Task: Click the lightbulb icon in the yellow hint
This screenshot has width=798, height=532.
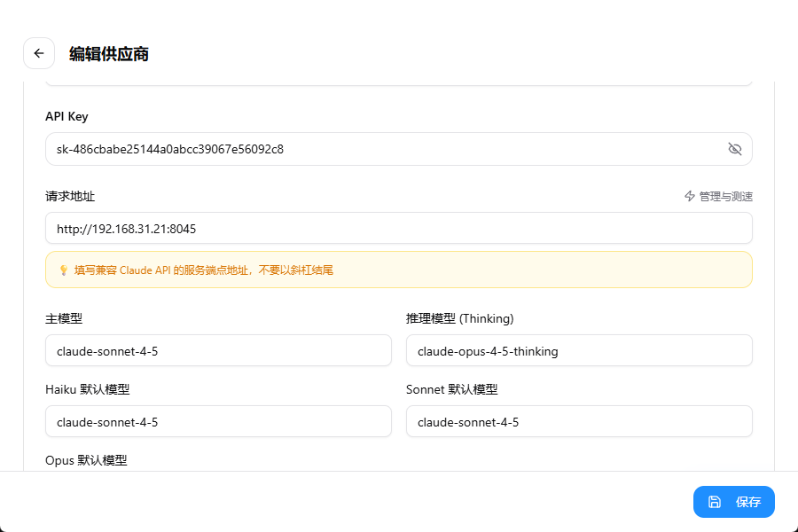Action: (64, 270)
